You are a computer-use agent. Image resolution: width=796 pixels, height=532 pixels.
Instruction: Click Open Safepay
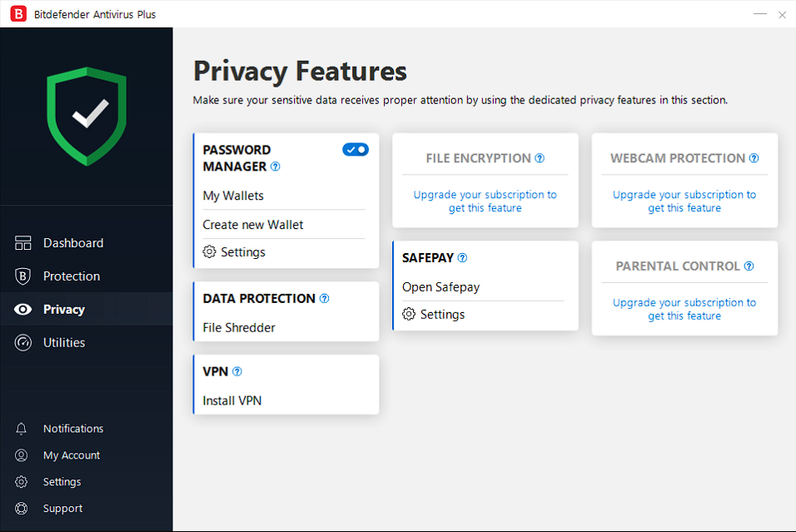point(441,287)
